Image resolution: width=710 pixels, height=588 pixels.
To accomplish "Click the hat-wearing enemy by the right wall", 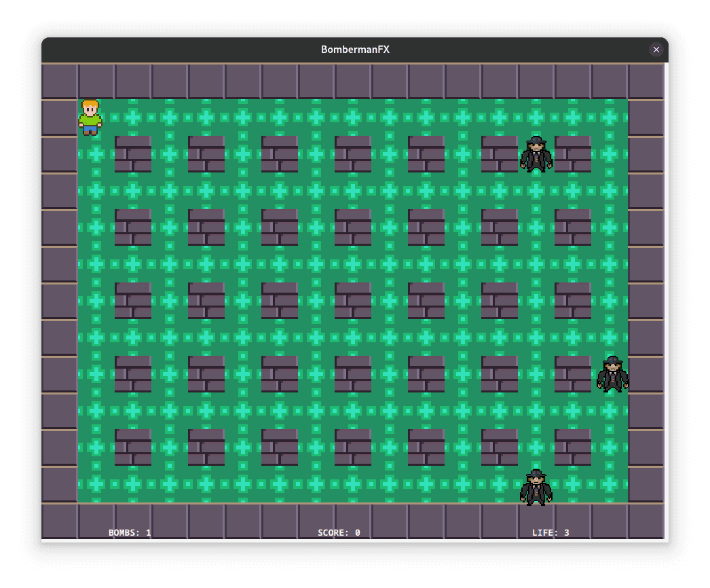I will click(x=612, y=373).
